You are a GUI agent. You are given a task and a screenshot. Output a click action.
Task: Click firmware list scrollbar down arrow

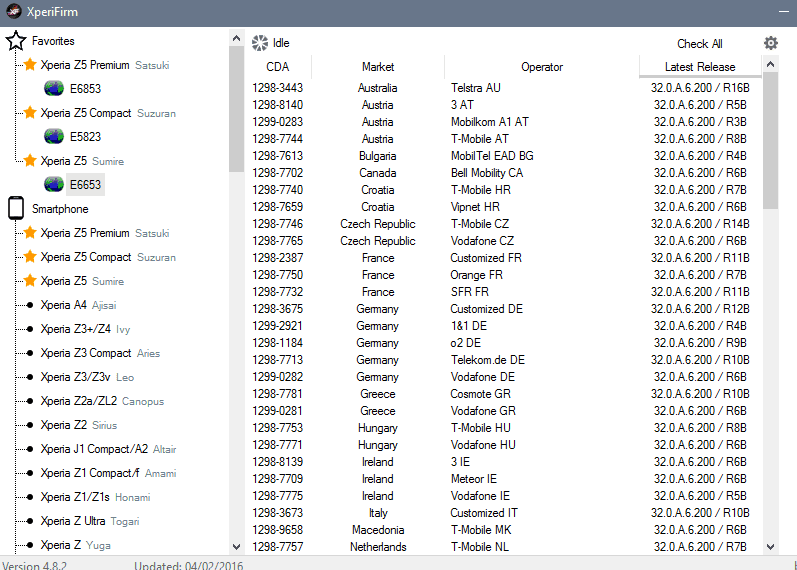pyautogui.click(x=771, y=547)
